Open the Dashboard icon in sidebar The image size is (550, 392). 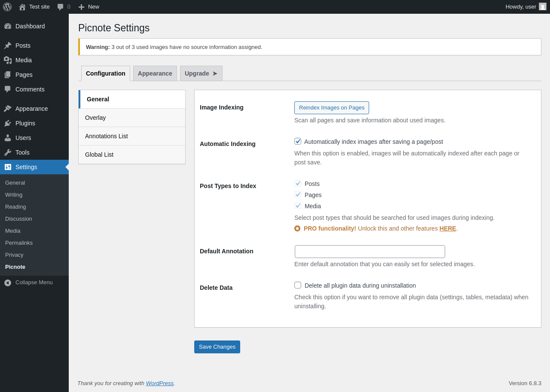8,26
